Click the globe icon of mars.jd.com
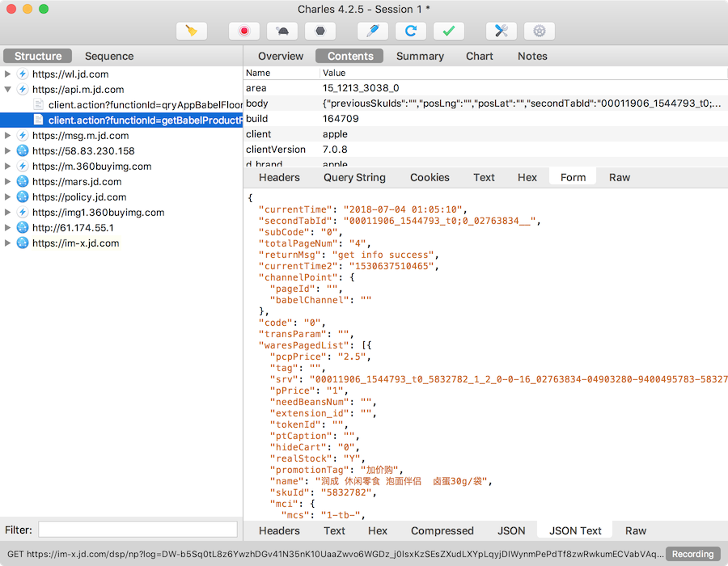 (x=23, y=181)
